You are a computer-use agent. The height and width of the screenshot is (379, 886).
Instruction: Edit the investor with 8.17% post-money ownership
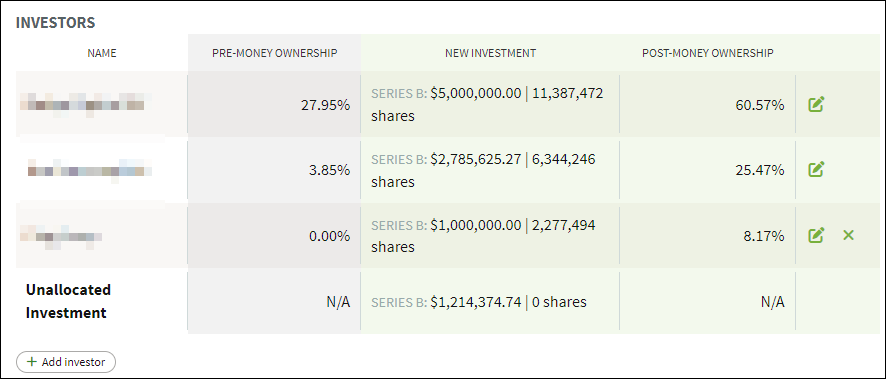(816, 235)
